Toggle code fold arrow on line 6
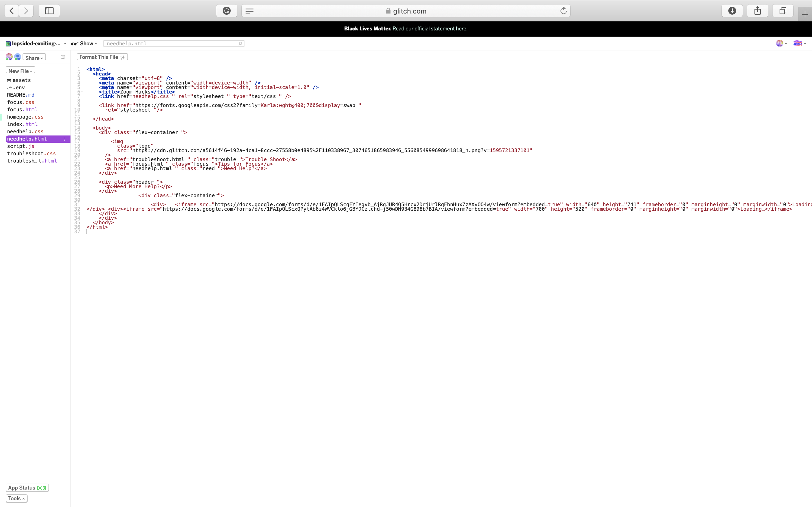This screenshot has height=507, width=812. click(x=82, y=92)
